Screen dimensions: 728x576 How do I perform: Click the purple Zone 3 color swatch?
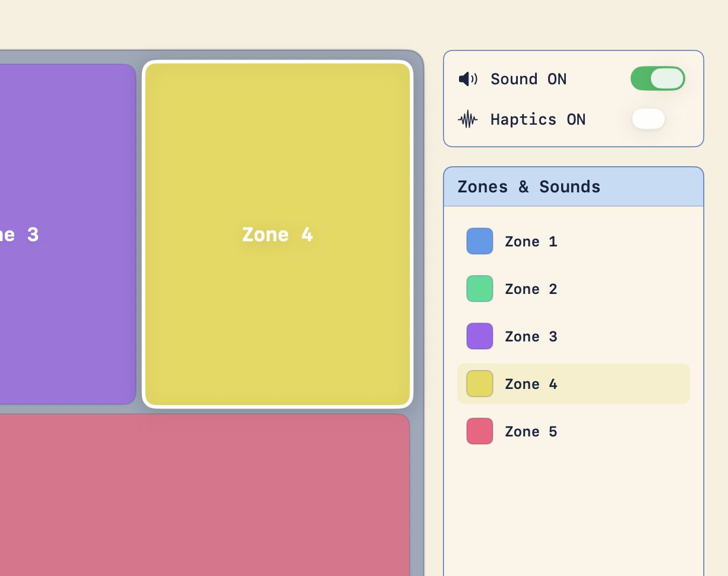pyautogui.click(x=480, y=336)
